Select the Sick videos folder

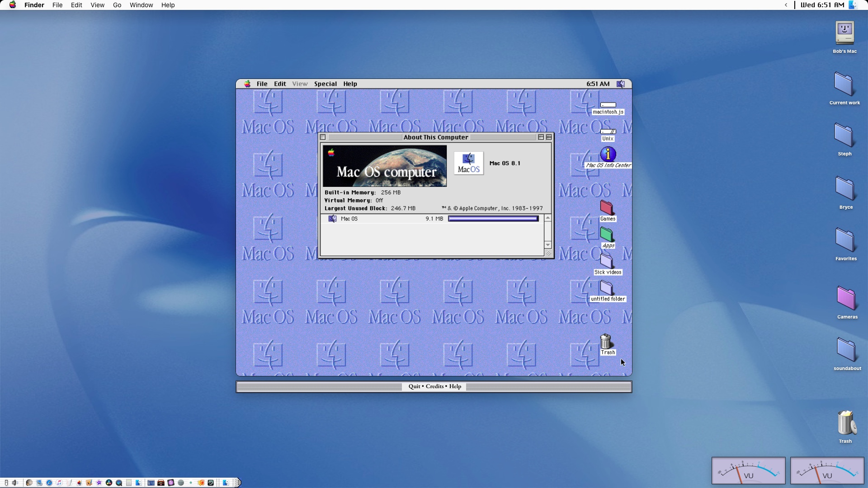(607, 261)
